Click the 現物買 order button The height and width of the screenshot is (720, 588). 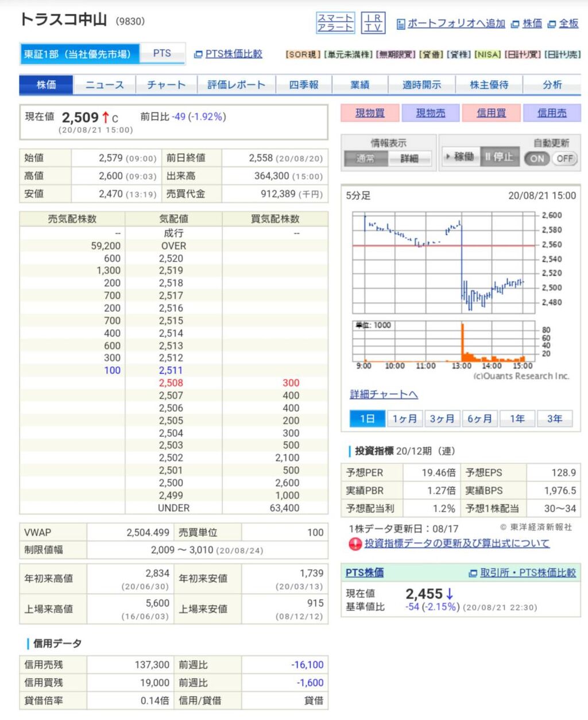[x=370, y=113]
